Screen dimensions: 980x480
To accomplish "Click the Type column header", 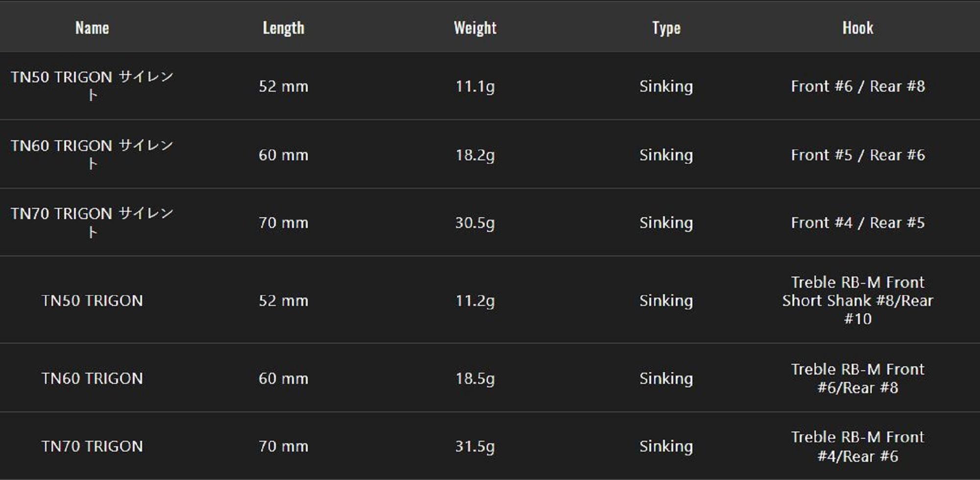I will pos(666,28).
